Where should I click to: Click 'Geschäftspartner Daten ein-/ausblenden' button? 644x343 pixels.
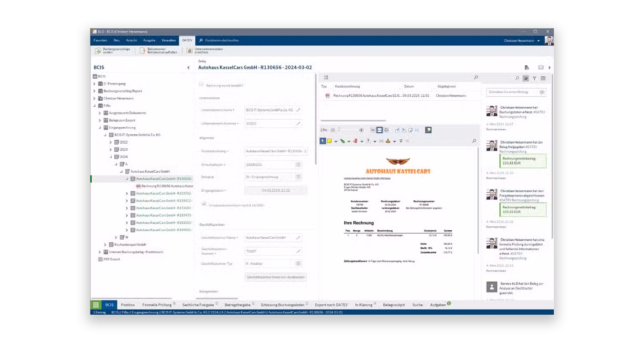click(x=276, y=277)
